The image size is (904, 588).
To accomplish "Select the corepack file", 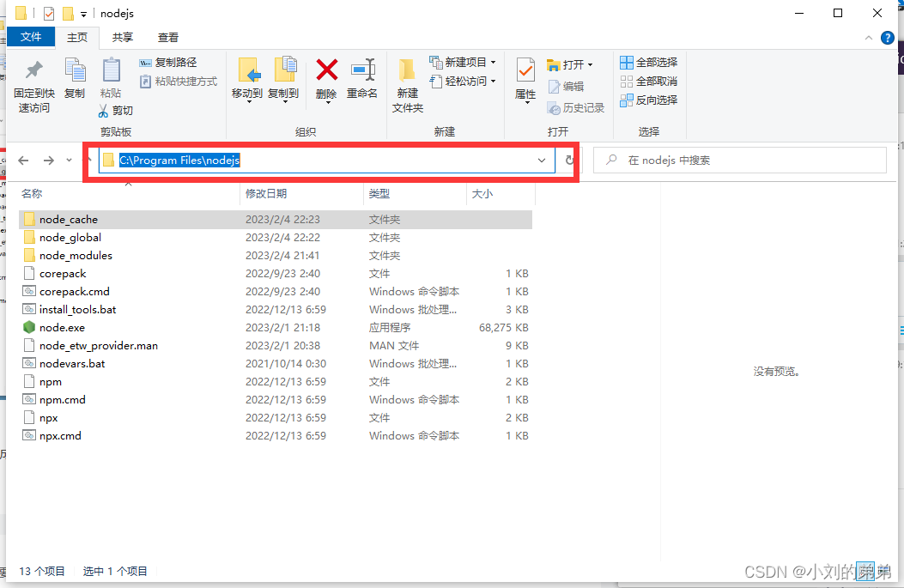I will (x=276, y=273).
